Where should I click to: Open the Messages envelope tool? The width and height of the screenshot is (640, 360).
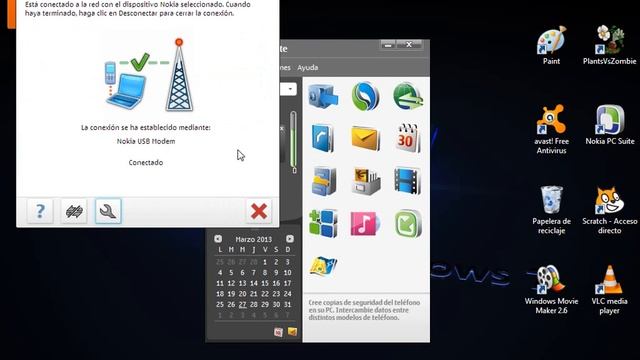coord(365,139)
